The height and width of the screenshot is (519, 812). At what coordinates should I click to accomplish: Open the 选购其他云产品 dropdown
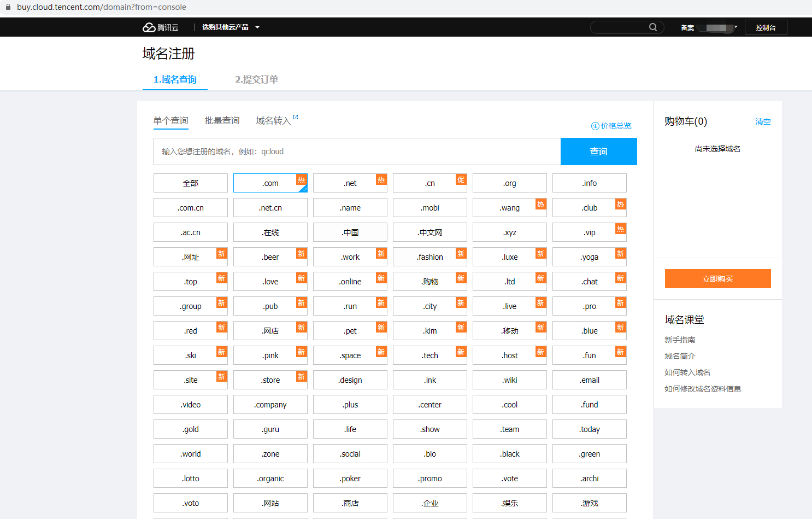tap(231, 27)
